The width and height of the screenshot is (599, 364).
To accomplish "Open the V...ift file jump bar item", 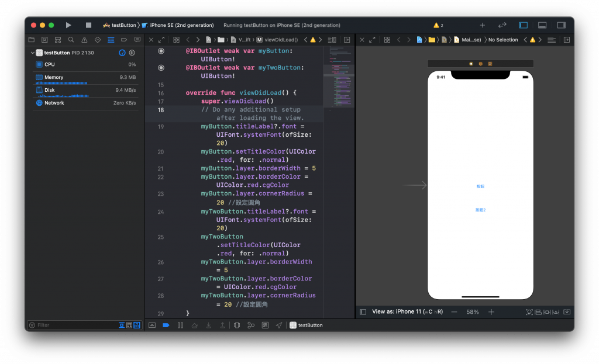I will tap(240, 40).
